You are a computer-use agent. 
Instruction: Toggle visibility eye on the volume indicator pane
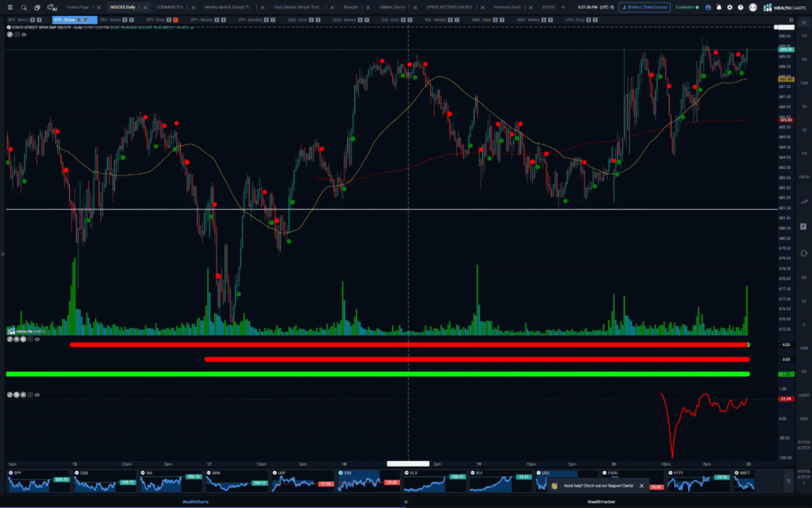tap(36, 340)
